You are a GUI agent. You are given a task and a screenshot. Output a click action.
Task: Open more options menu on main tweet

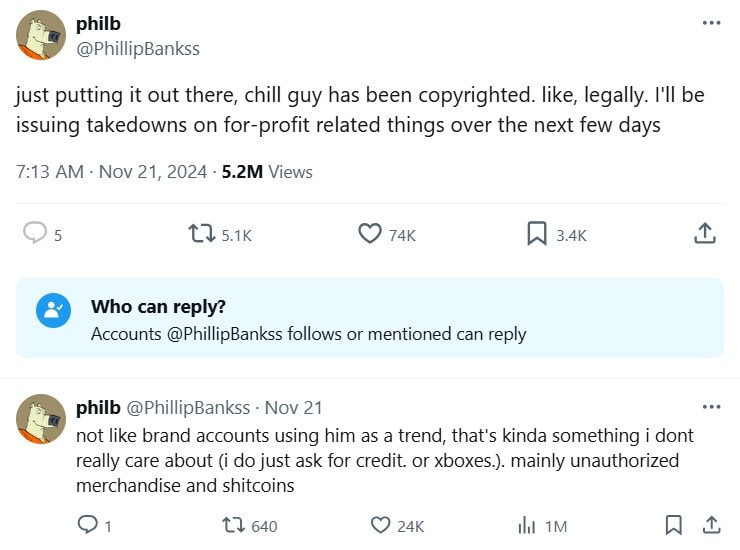(x=711, y=23)
